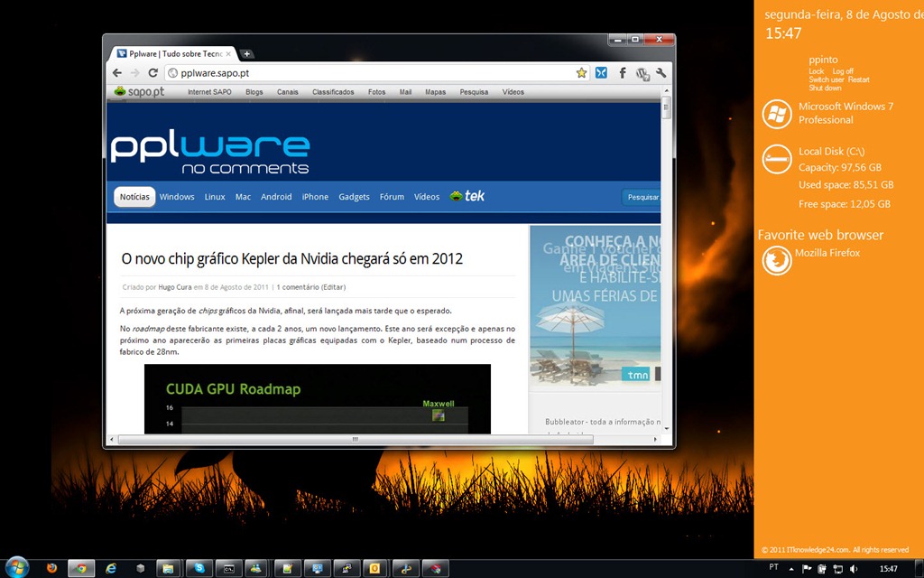Go back using the browser back arrow

(x=117, y=72)
